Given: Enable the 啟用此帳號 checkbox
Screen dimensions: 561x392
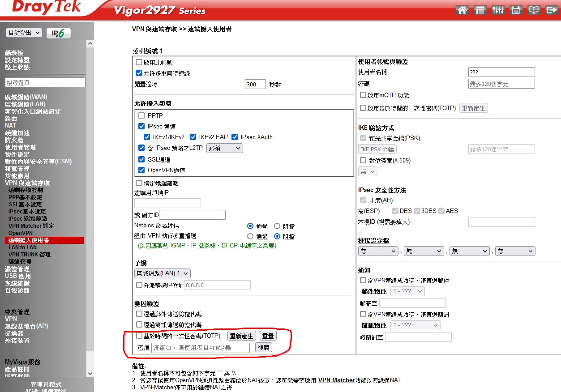Looking at the screenshot, I should pos(139,63).
